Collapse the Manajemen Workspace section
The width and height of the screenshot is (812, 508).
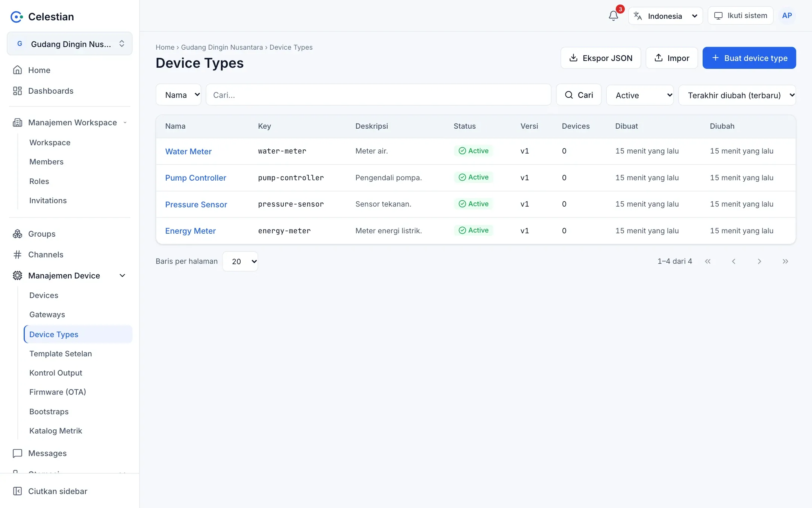[x=125, y=122]
